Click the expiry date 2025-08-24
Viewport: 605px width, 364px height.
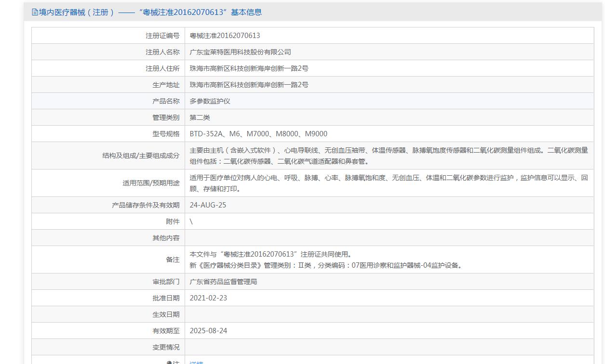click(x=208, y=331)
